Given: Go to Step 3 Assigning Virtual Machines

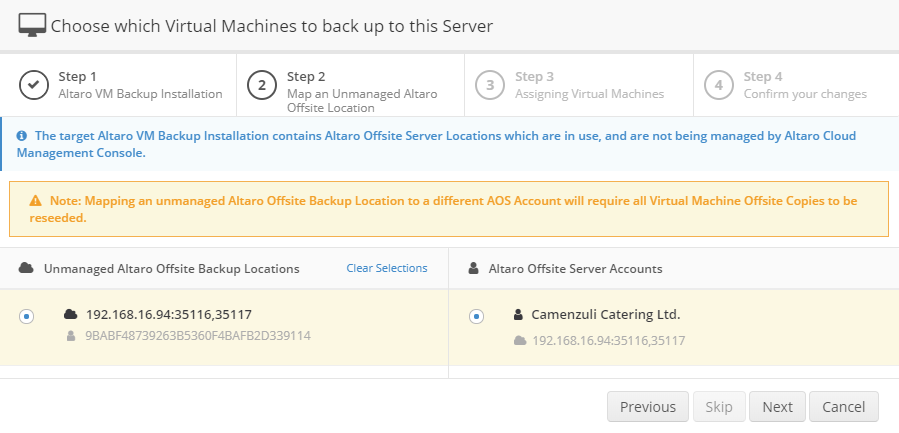Looking at the screenshot, I should click(589, 85).
